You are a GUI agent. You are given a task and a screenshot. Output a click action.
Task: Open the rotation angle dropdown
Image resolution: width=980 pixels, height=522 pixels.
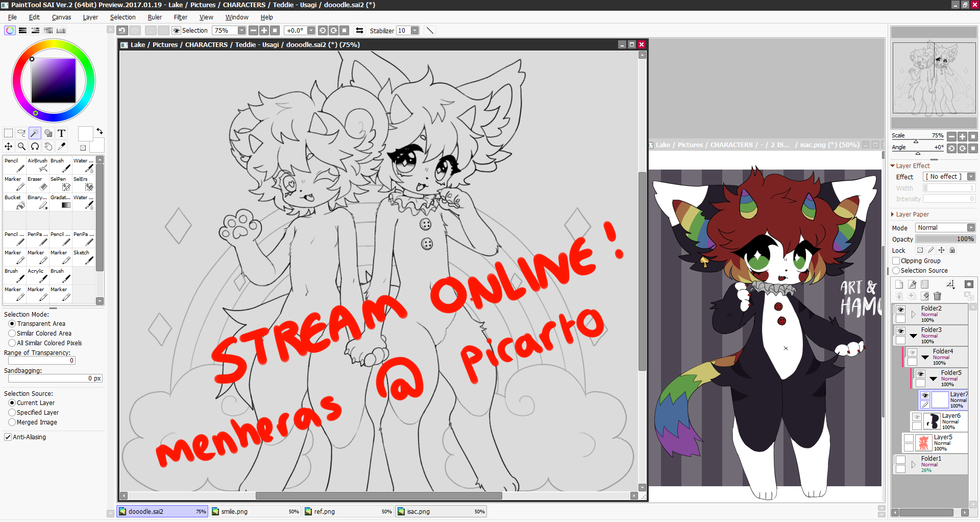(311, 31)
